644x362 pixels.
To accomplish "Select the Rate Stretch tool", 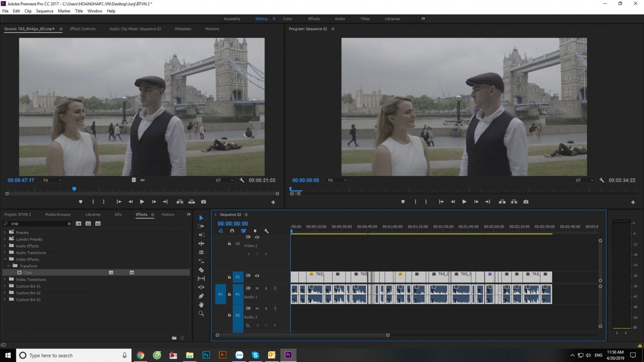I will (x=201, y=261).
